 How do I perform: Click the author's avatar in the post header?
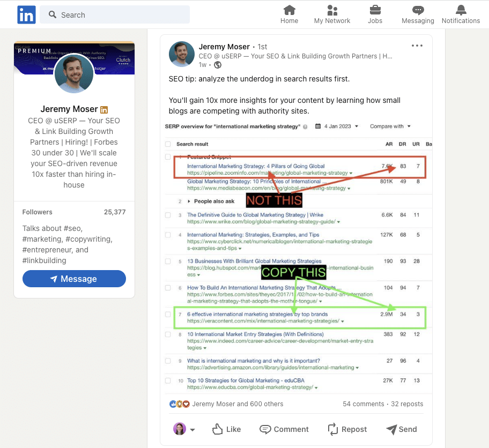click(182, 54)
